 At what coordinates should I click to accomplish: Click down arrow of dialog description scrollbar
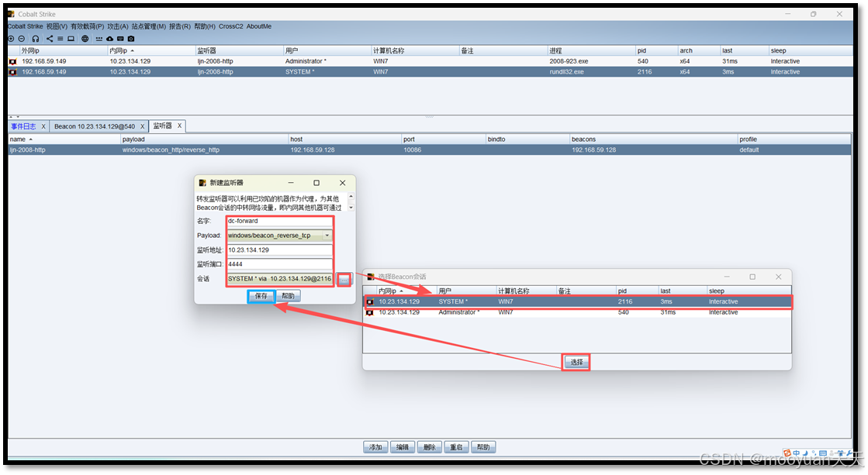pos(351,208)
